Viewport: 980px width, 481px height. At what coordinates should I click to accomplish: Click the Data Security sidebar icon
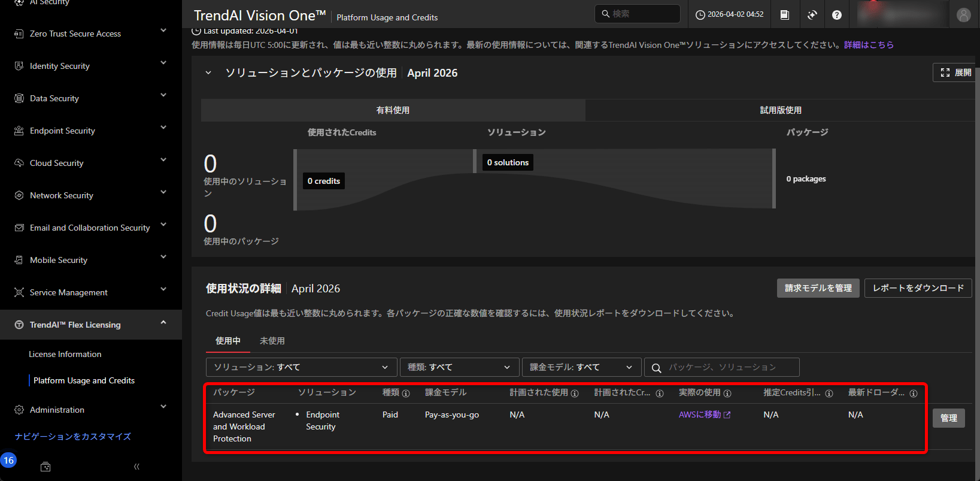point(19,98)
